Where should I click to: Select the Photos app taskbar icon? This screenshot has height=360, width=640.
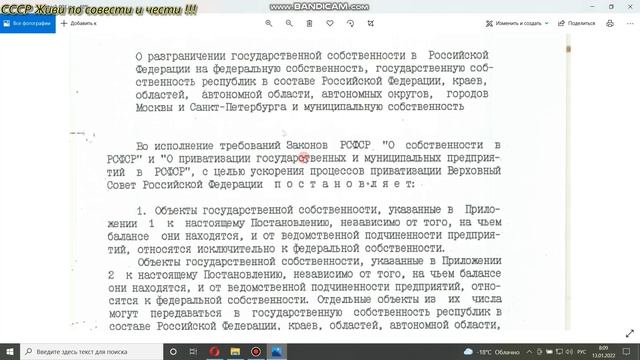[277, 351]
